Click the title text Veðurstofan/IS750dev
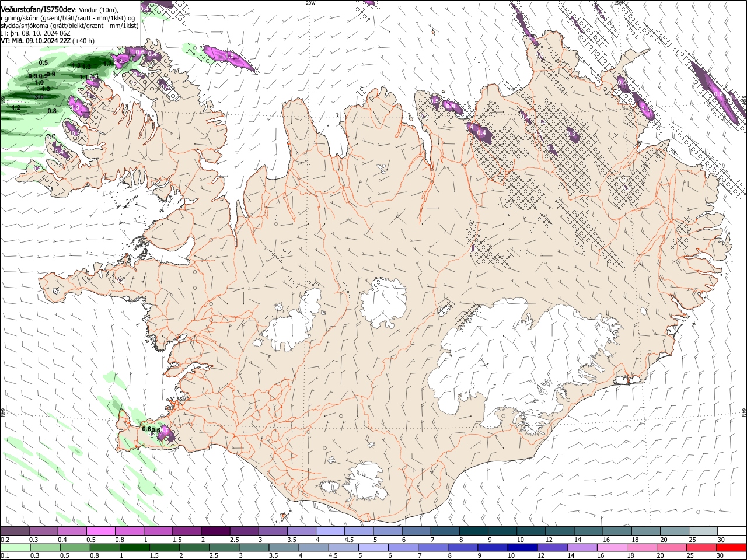The width and height of the screenshot is (747, 560). (38, 9)
